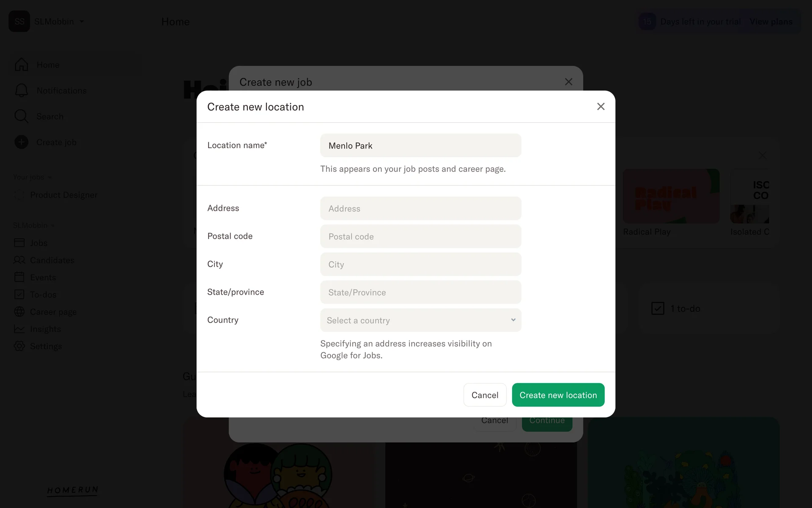
Task: Open Candidates from the sidebar
Action: pyautogui.click(x=52, y=260)
